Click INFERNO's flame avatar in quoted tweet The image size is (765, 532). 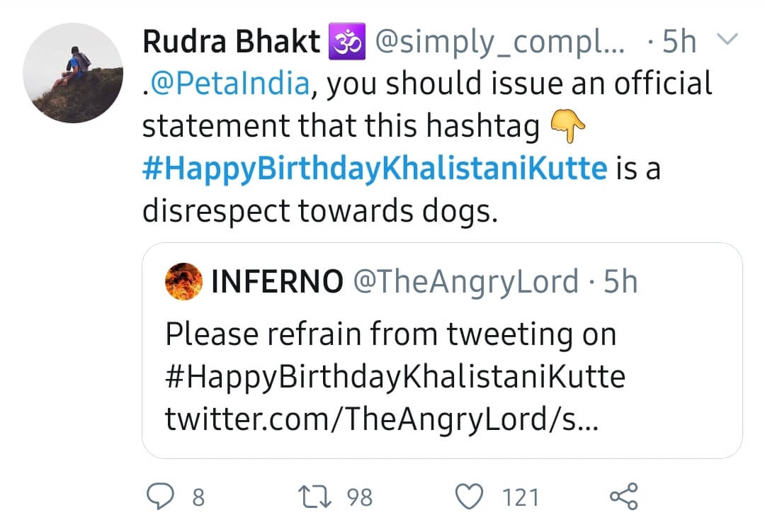[183, 281]
